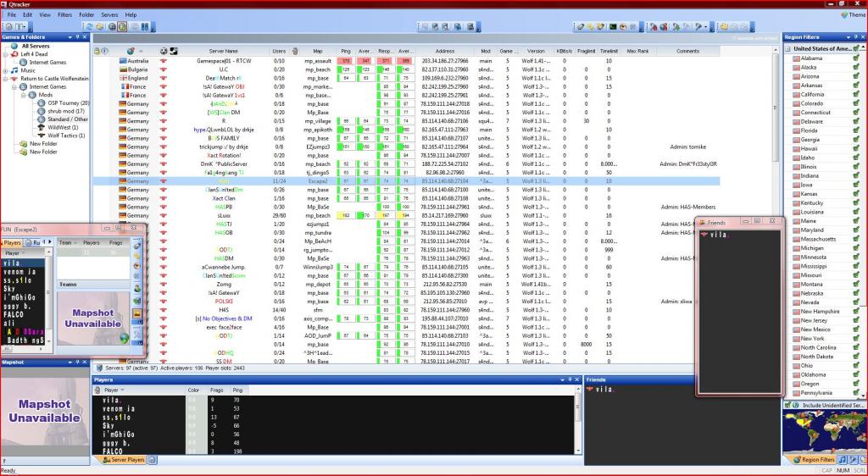This screenshot has width=868, height=476.
Task: Toggle the Alabama region filter checkmark
Action: click(856, 58)
